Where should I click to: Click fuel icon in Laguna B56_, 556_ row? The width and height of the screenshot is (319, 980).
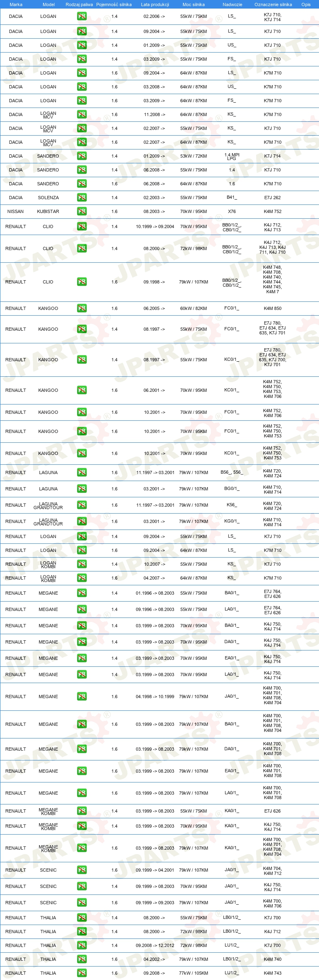[82, 472]
